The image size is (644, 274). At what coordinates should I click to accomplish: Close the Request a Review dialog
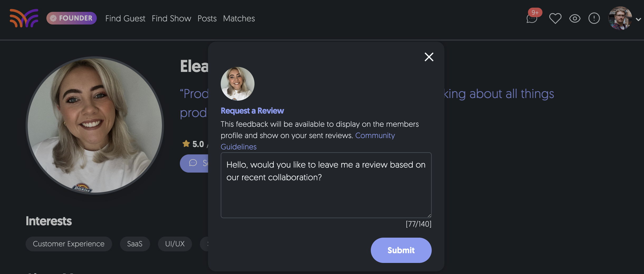[x=429, y=57]
